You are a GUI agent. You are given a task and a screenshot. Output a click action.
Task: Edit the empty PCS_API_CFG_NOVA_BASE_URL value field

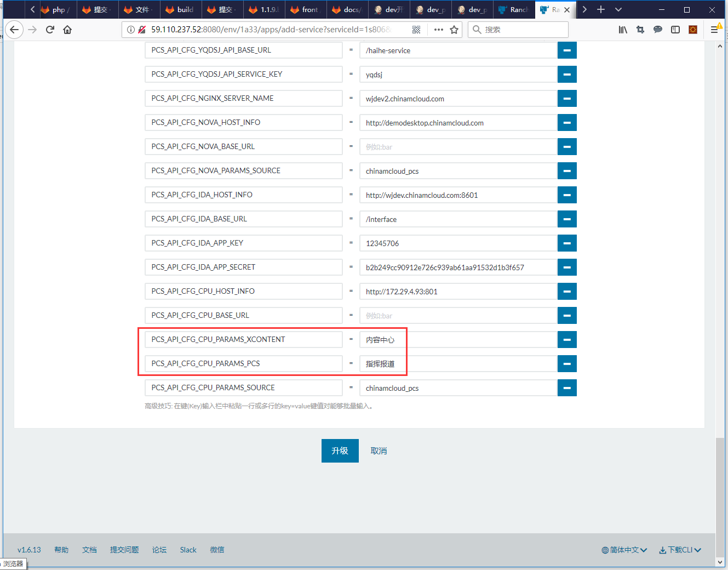[458, 147]
